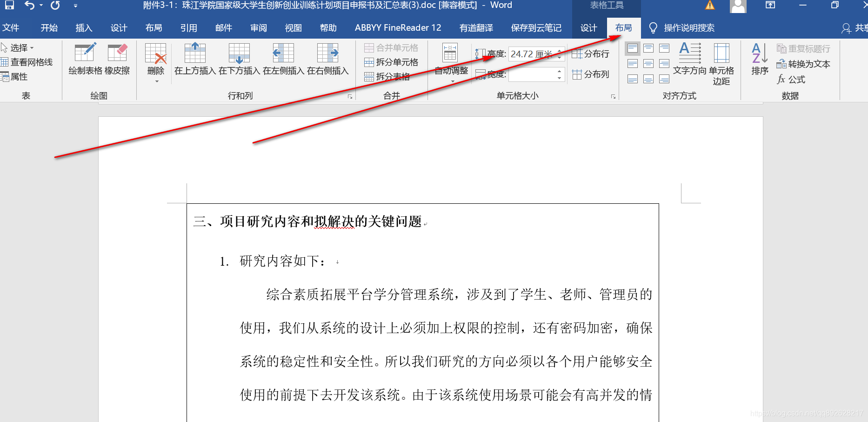Switch to the 插入 tab
This screenshot has width=868, height=422.
pos(84,28)
